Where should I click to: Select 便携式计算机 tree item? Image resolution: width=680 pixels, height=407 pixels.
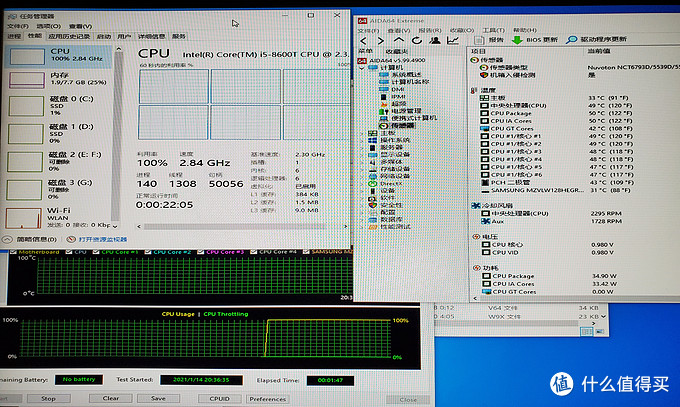point(409,118)
